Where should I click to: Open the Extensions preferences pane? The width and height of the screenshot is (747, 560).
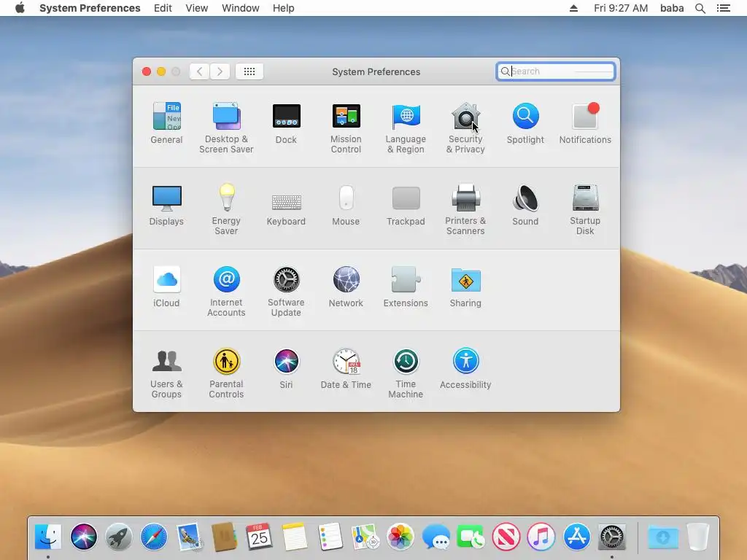406,287
